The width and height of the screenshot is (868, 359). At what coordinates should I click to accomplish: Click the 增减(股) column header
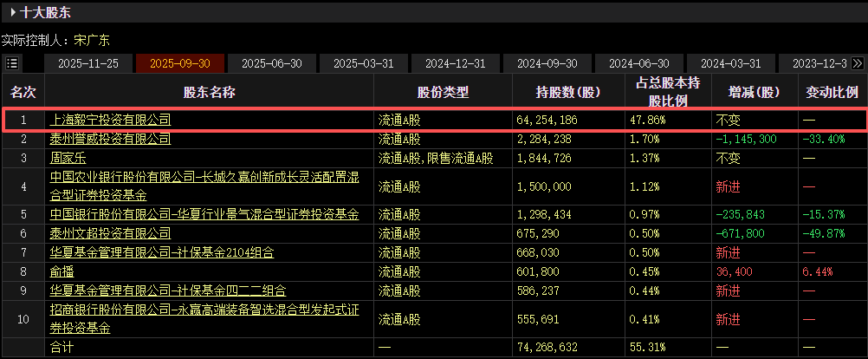(x=755, y=91)
